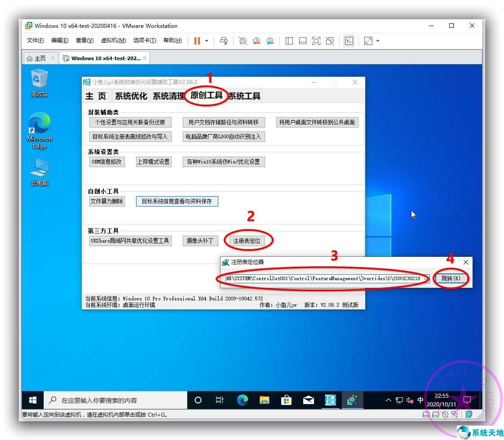Expand hidden icons in the system tray
The image size is (504, 440).
pyautogui.click(x=388, y=400)
